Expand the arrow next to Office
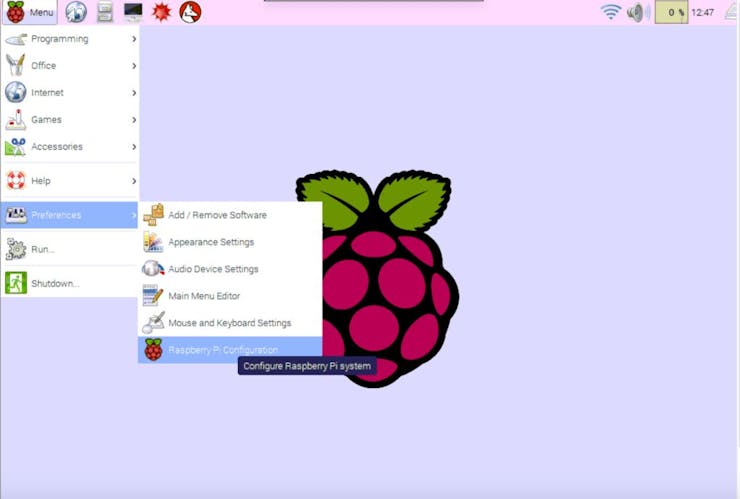The height and width of the screenshot is (499, 740). coord(134,66)
